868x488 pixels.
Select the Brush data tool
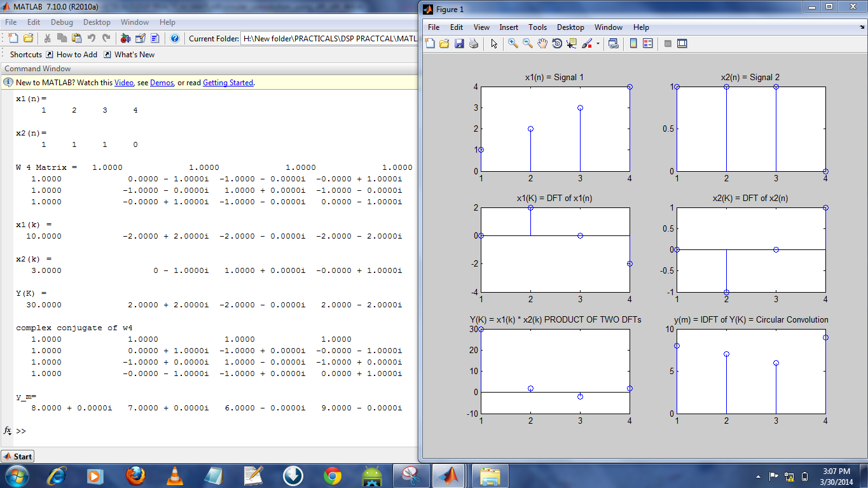click(586, 43)
